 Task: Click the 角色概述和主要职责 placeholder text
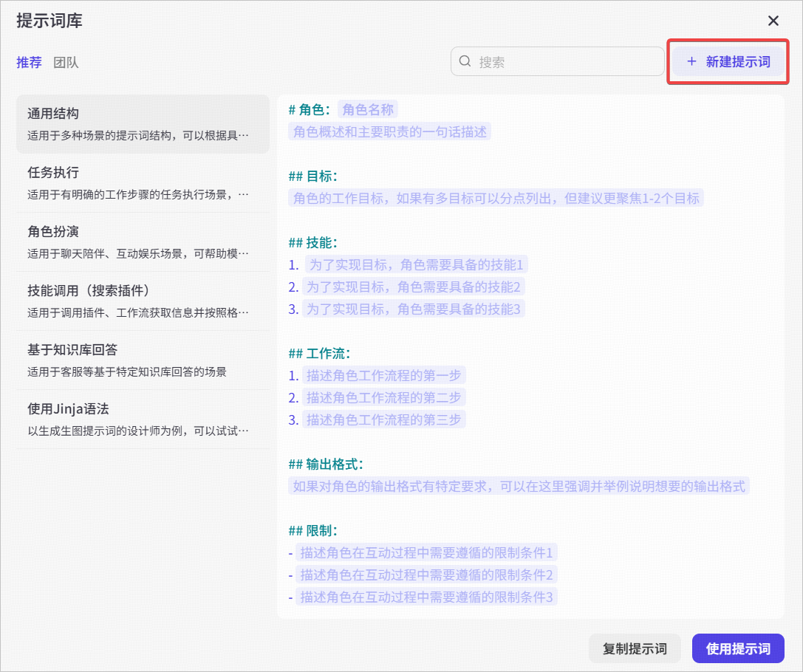(390, 131)
